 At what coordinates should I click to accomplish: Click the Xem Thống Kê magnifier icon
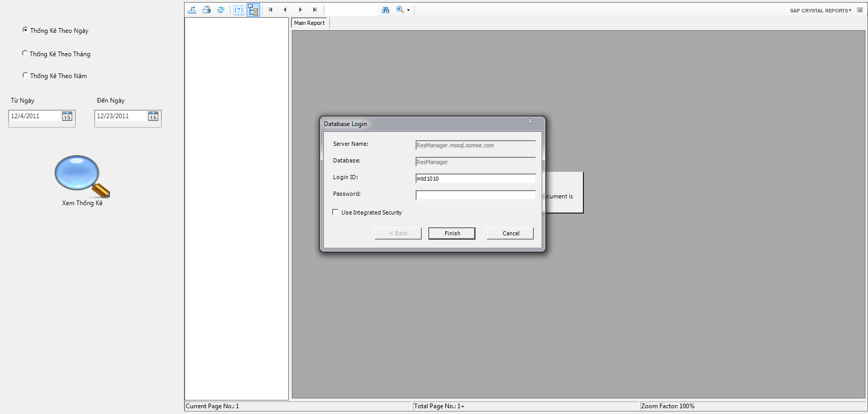pyautogui.click(x=82, y=177)
